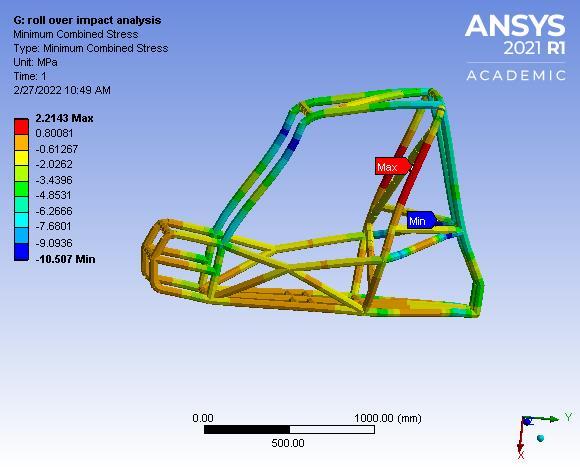This screenshot has height=467, width=580.
Task: Click the 'Unit: MPa' text line
Action: click(36, 62)
